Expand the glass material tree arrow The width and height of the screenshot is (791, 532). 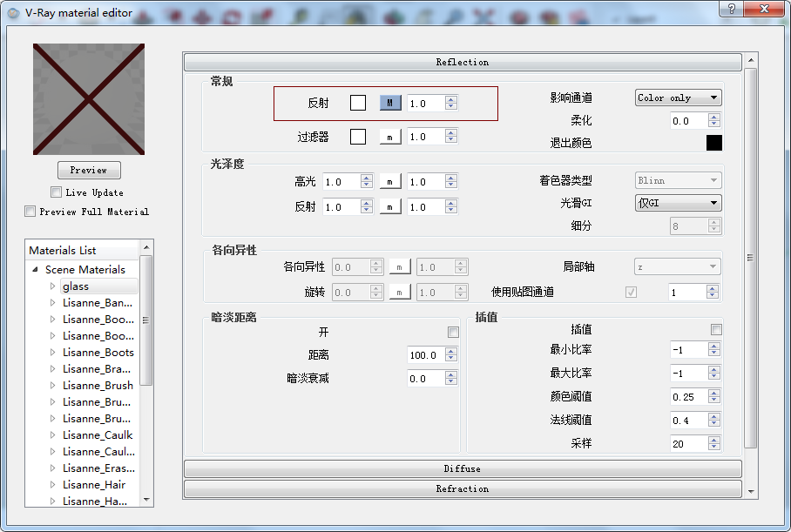[52, 286]
